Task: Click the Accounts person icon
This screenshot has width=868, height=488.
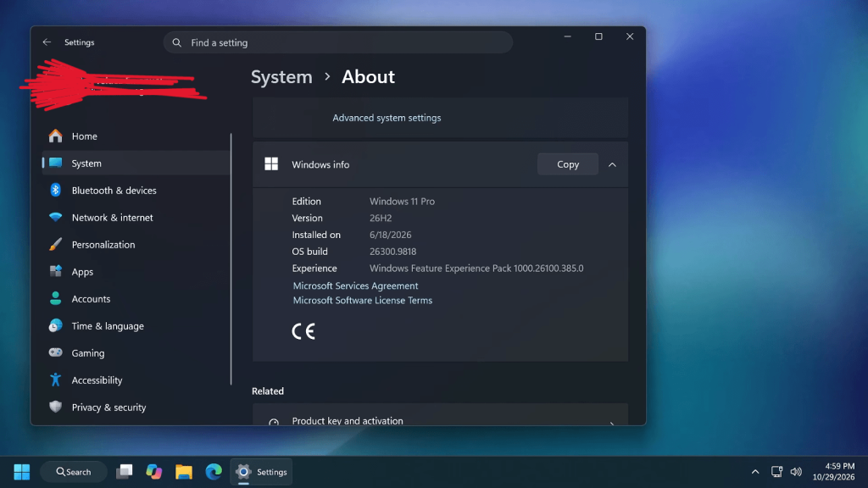Action: pos(55,298)
